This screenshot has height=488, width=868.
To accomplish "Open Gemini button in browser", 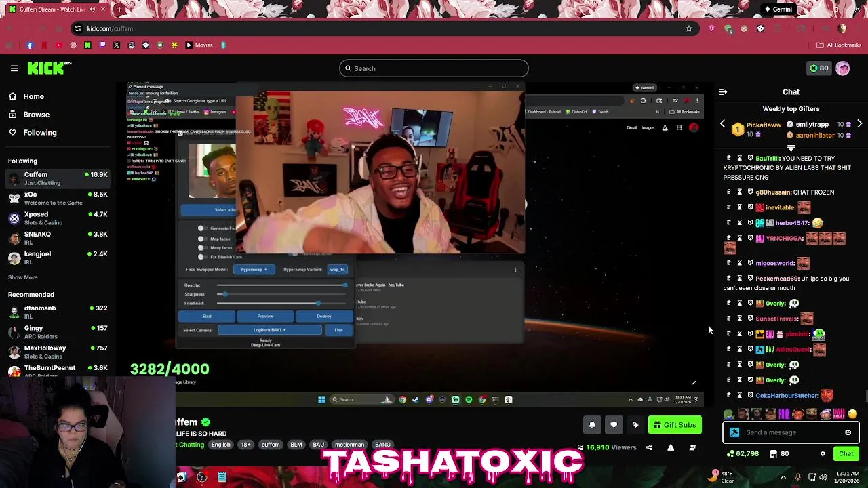I will tap(778, 9).
